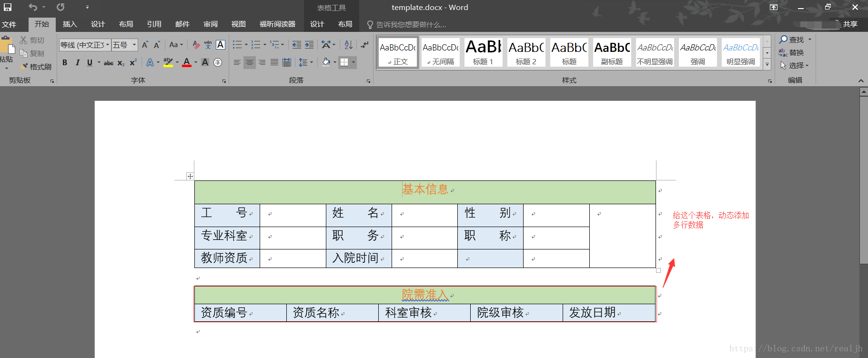The width and height of the screenshot is (868, 358).
Task: Click the Save icon in title bar
Action: coord(8,7)
